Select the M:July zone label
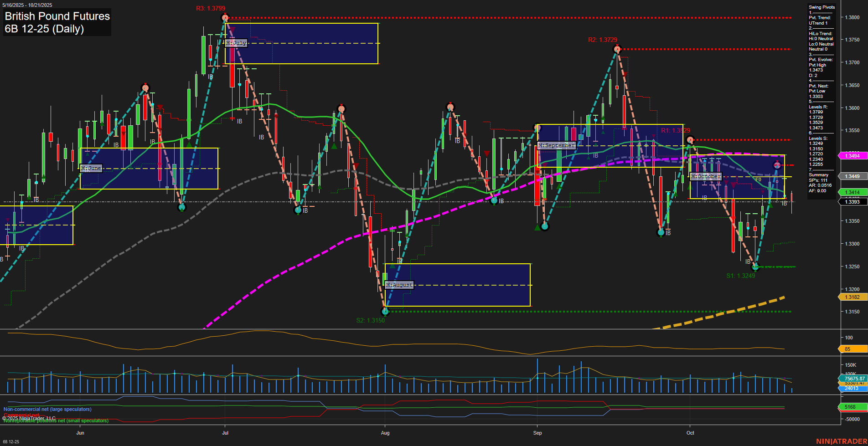 pyautogui.click(x=237, y=42)
